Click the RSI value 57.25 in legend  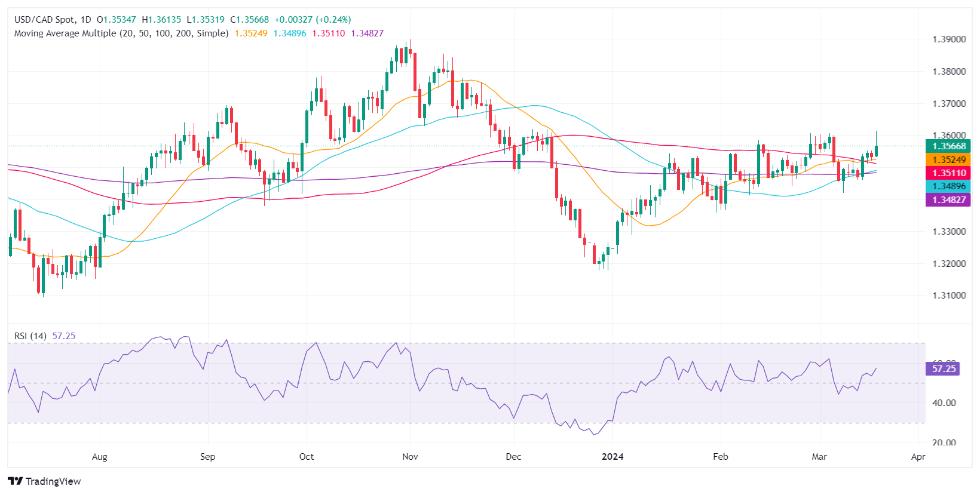(x=64, y=336)
